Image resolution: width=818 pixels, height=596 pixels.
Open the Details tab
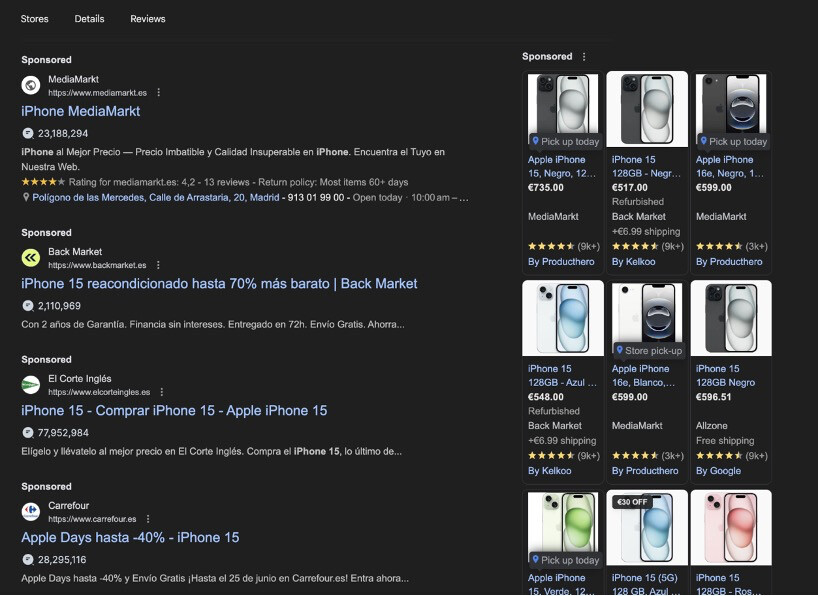(x=89, y=19)
